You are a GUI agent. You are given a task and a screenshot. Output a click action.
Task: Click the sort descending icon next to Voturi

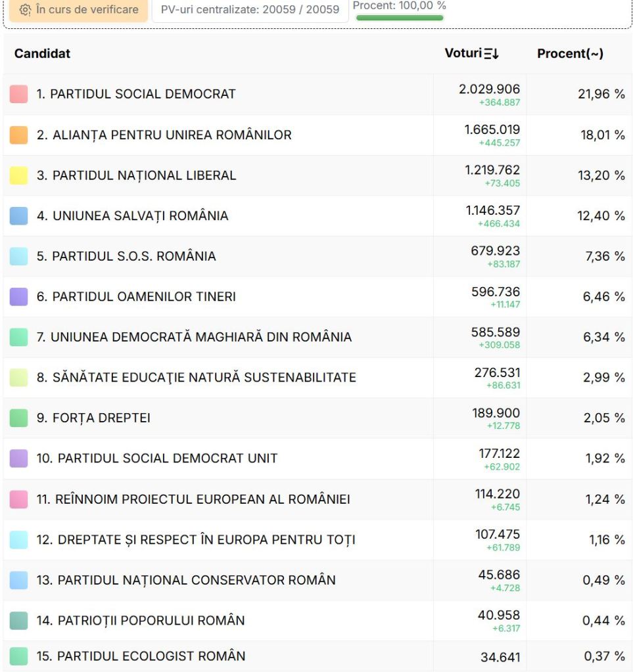[491, 53]
